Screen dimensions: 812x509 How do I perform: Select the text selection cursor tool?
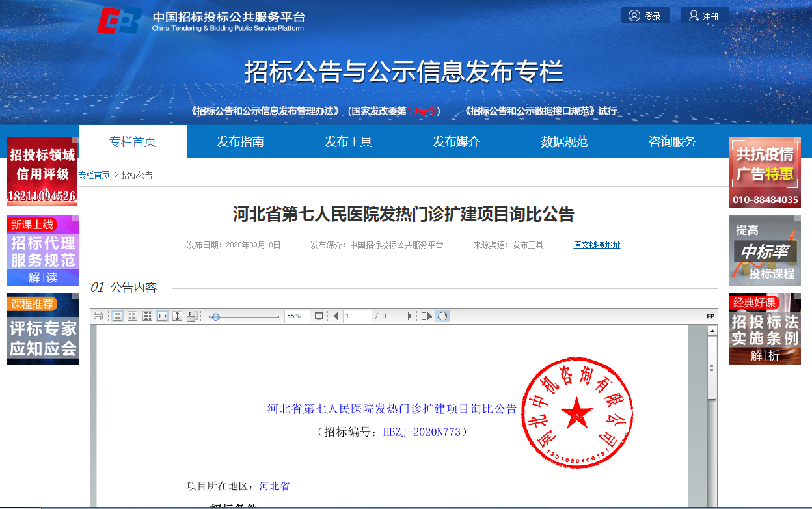427,316
